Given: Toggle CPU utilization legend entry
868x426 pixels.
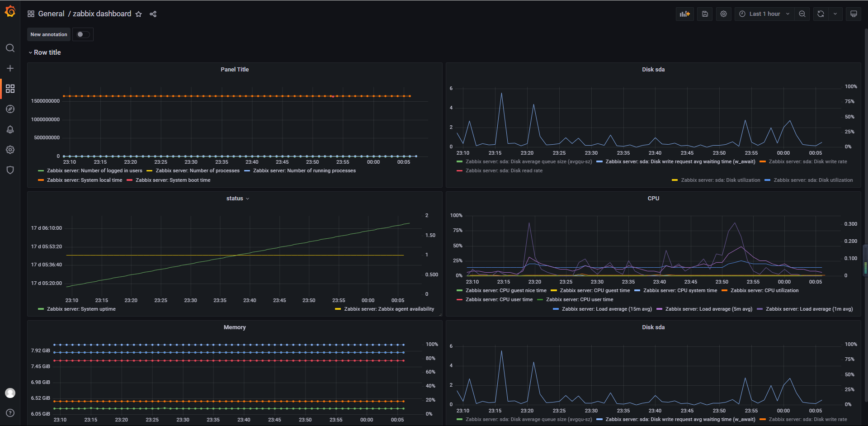Looking at the screenshot, I should [x=764, y=291].
